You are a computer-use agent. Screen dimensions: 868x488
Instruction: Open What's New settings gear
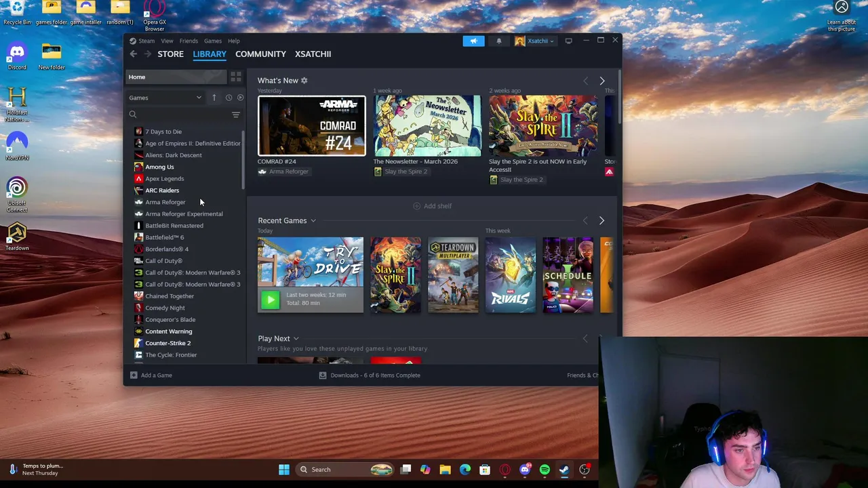304,81
